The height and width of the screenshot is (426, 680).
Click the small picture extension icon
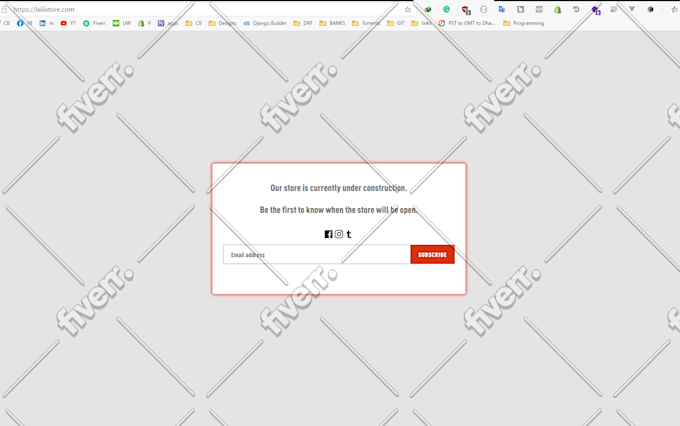(x=613, y=9)
